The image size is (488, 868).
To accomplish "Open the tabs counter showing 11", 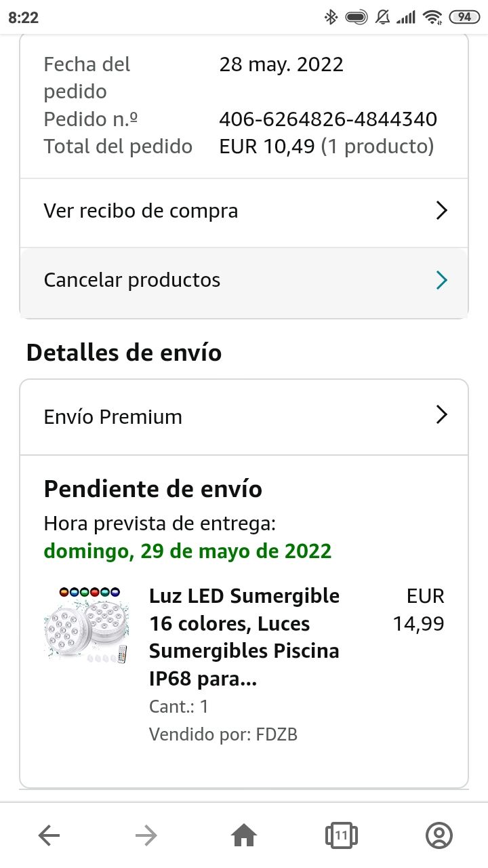I will tap(341, 835).
